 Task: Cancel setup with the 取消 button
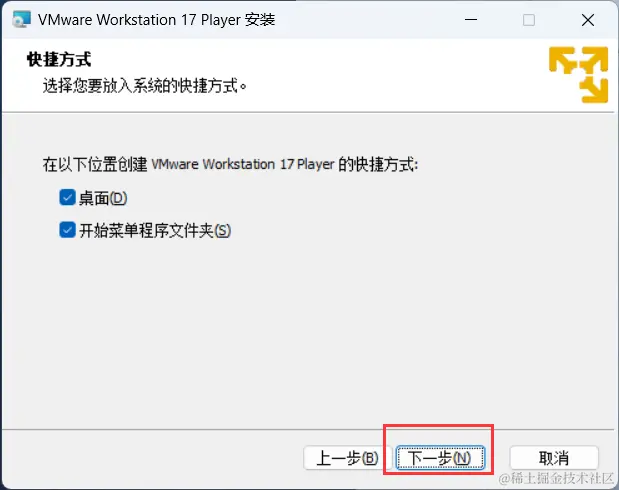click(554, 458)
